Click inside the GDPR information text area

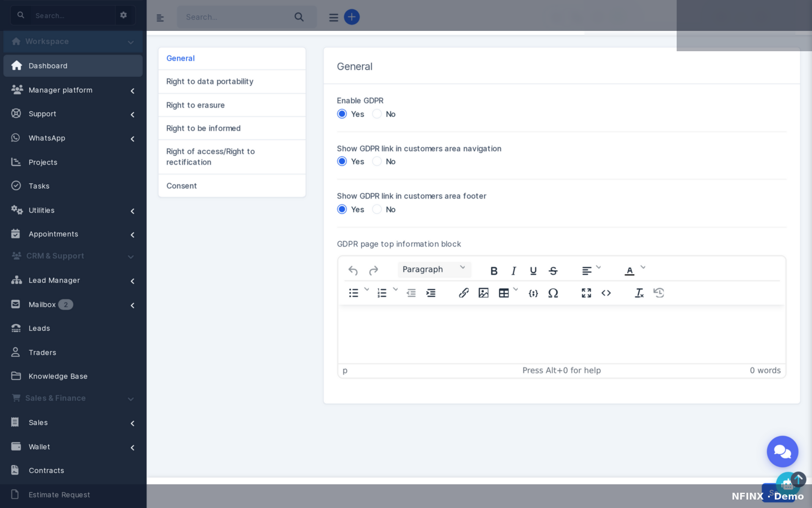[562, 334]
